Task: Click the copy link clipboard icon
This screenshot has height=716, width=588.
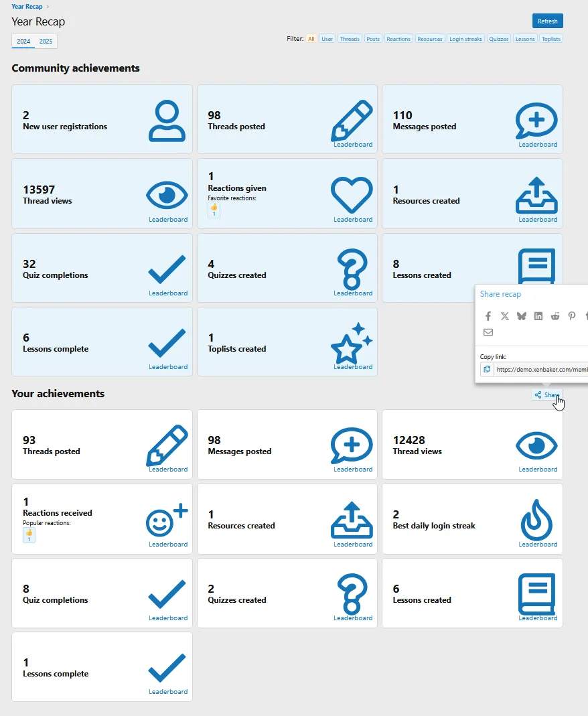Action: 487,369
